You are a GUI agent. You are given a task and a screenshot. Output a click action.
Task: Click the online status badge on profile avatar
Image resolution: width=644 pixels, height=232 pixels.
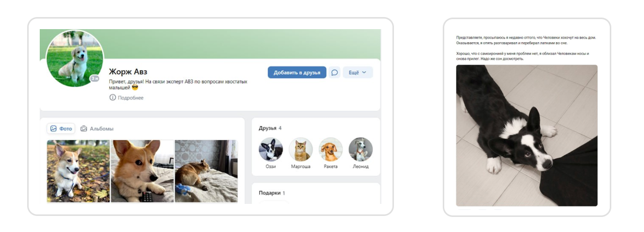(x=95, y=78)
